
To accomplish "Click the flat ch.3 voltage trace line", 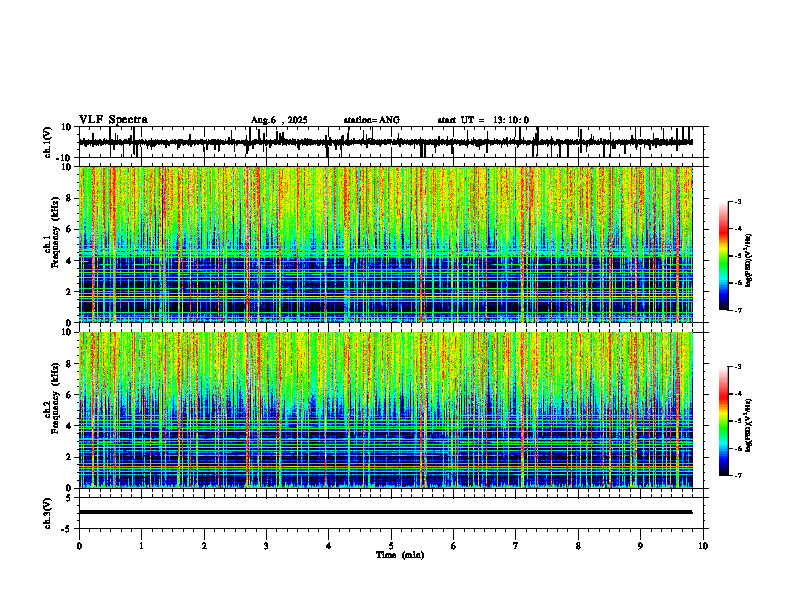I will 385,512.
